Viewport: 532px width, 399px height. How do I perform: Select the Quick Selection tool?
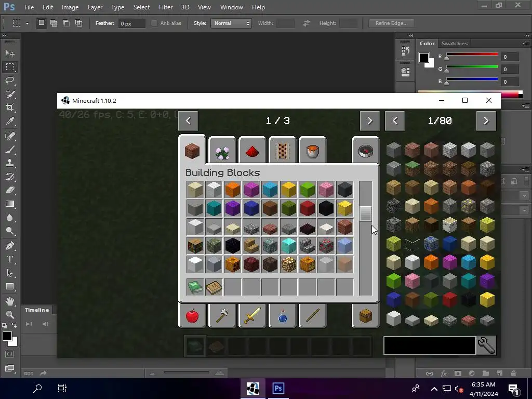tap(10, 94)
